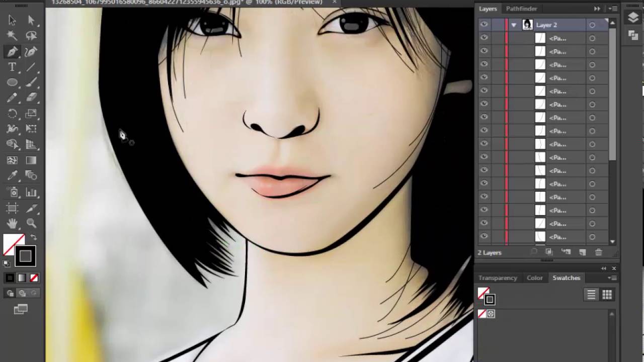Enable Draw Inside mode
This screenshot has width=644, height=362.
tap(33, 293)
